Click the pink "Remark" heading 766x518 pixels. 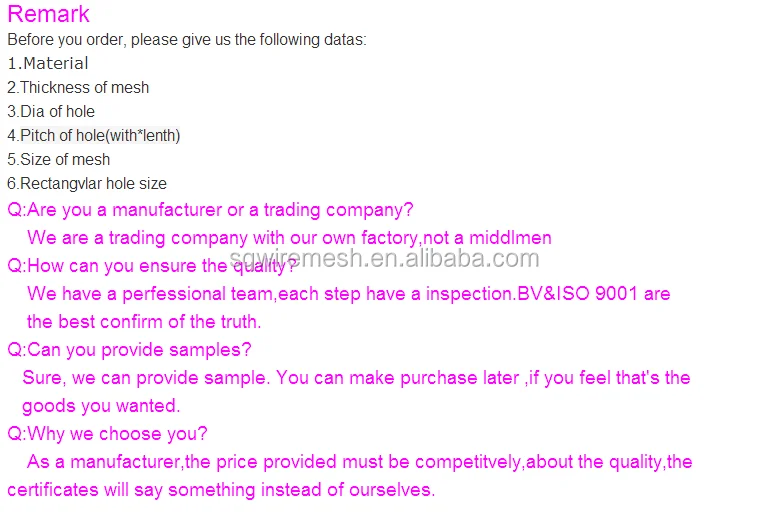(48, 14)
